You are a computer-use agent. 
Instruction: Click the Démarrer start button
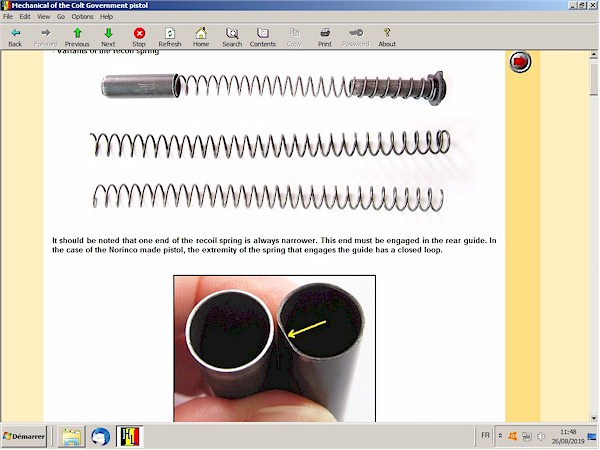point(24,436)
